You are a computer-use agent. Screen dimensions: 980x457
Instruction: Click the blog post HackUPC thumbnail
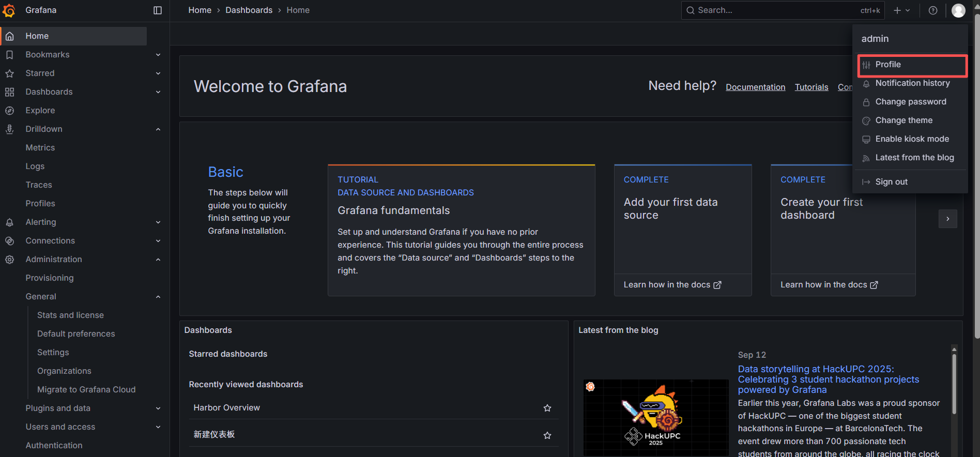click(656, 418)
